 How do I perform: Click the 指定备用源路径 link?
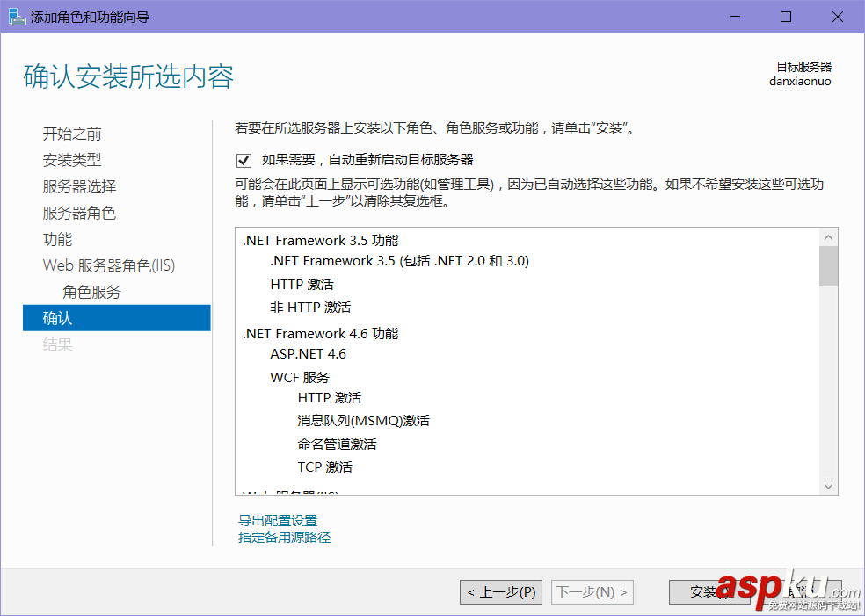point(284,537)
